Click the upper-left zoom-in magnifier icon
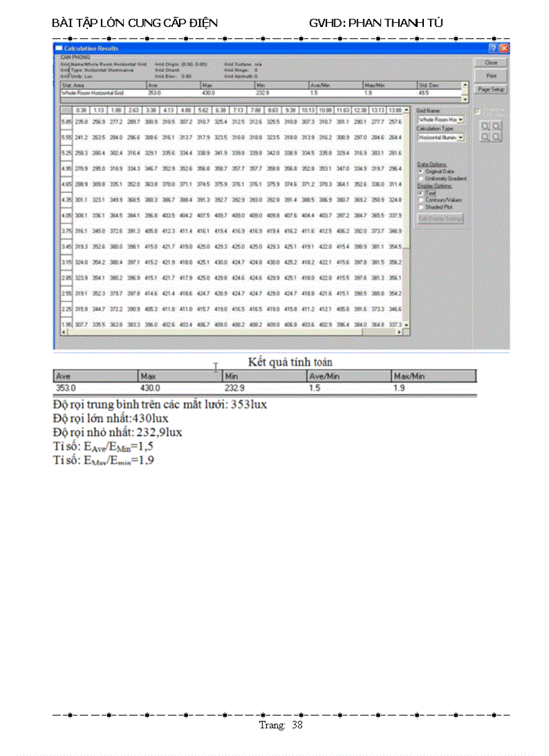Image resolution: width=549 pixels, height=756 pixels. point(486,126)
